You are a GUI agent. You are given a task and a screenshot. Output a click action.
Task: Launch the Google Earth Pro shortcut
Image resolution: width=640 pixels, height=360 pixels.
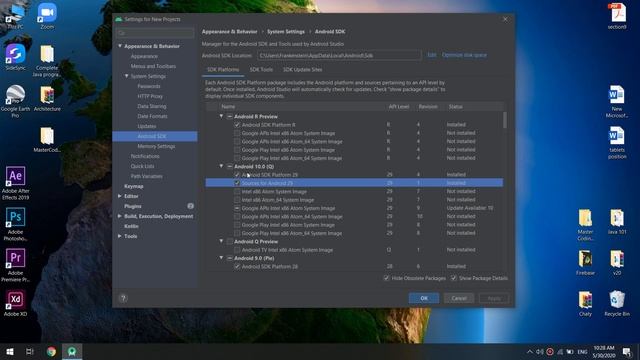pyautogui.click(x=15, y=102)
